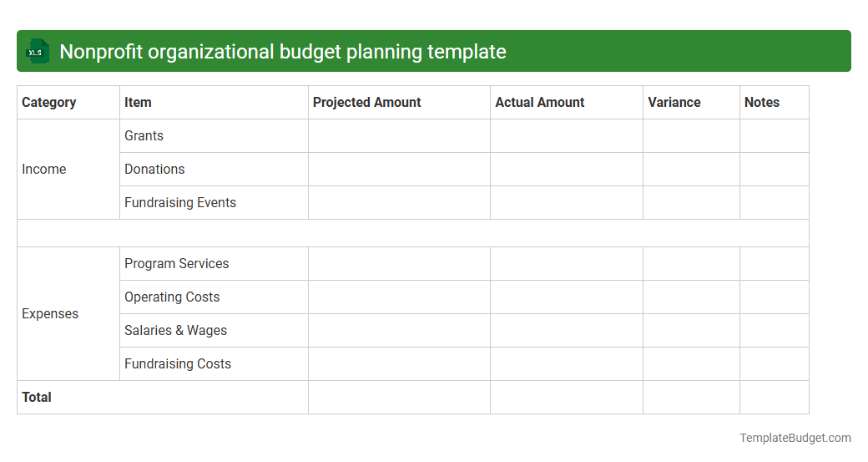Click Actual Amount cell for Salaries & Wages
The width and height of the screenshot is (868, 462).
(567, 331)
